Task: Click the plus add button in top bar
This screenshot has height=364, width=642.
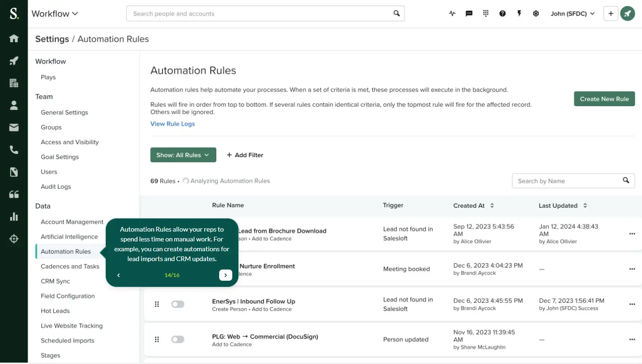Action: [x=611, y=14]
